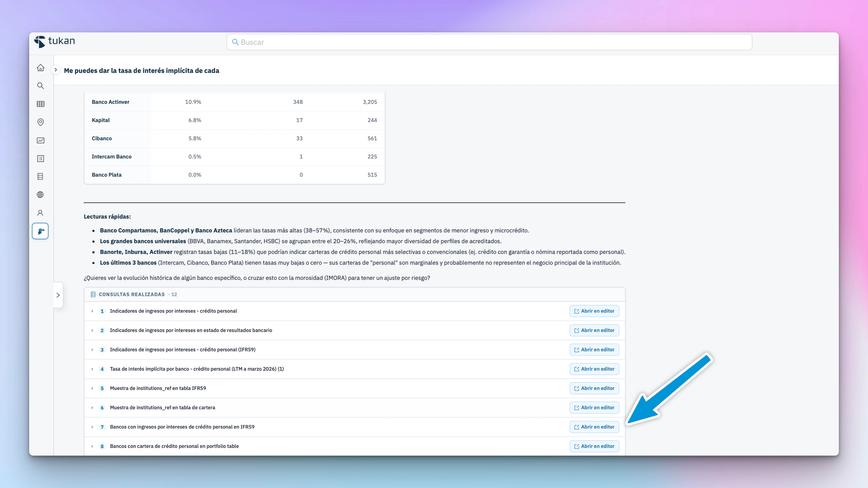868x488 pixels.
Task: Open query 4 in editor
Action: tap(594, 369)
